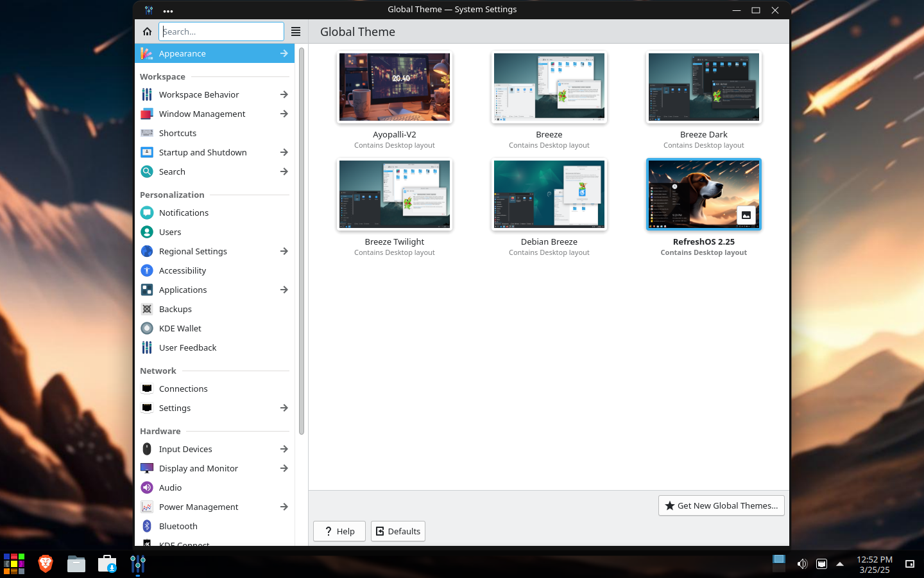The height and width of the screenshot is (578, 924).
Task: Click the sidebar vertical scrollbar
Action: click(302, 240)
